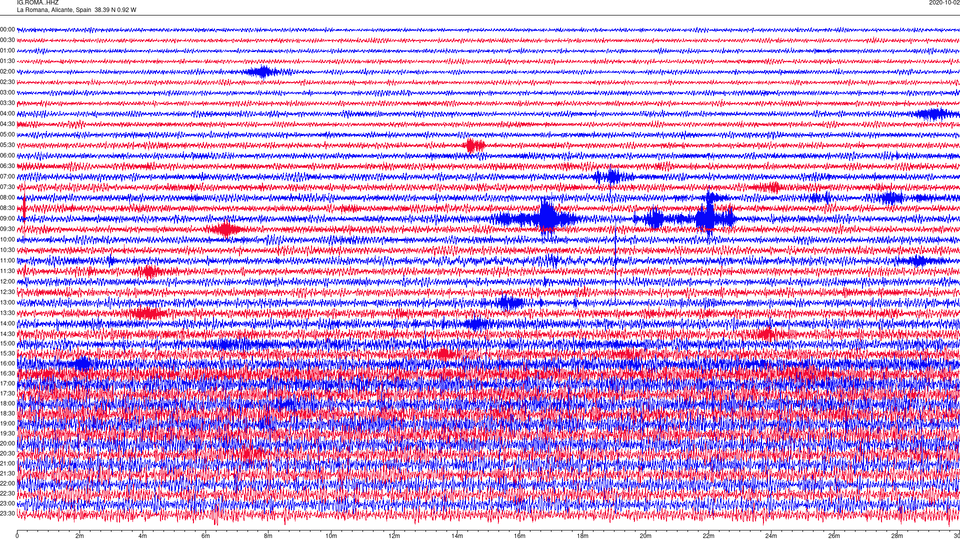The height and width of the screenshot is (540, 960).
Task: Select the 05:30 trace time label
Action: tap(7, 144)
